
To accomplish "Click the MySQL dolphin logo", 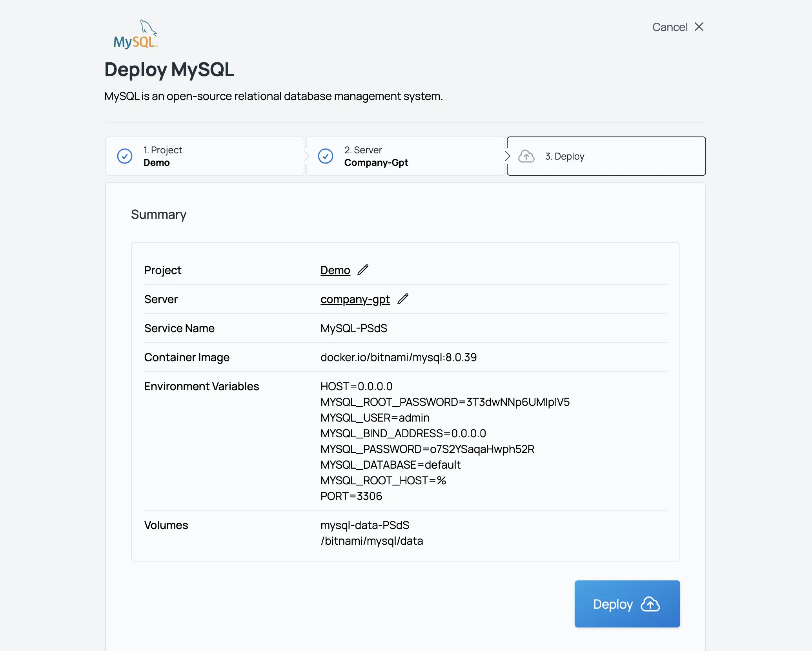I will 135,34.
